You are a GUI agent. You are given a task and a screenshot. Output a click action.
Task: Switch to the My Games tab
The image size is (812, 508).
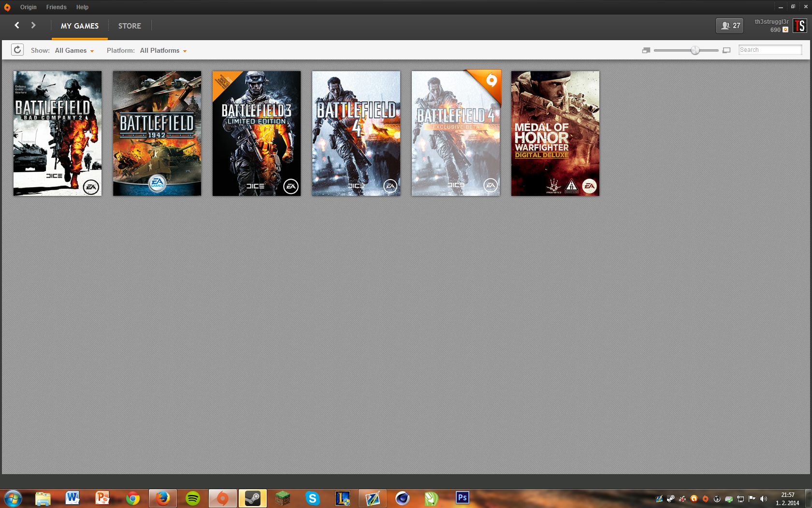pos(80,26)
